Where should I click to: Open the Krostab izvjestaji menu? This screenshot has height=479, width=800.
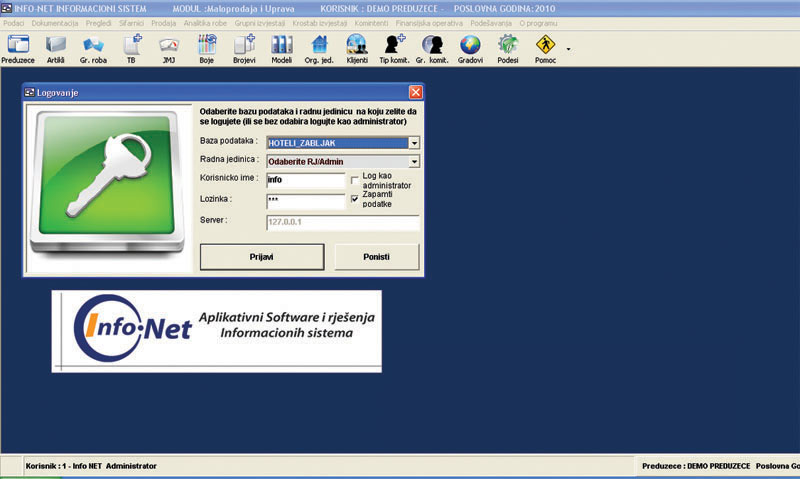pyautogui.click(x=320, y=23)
